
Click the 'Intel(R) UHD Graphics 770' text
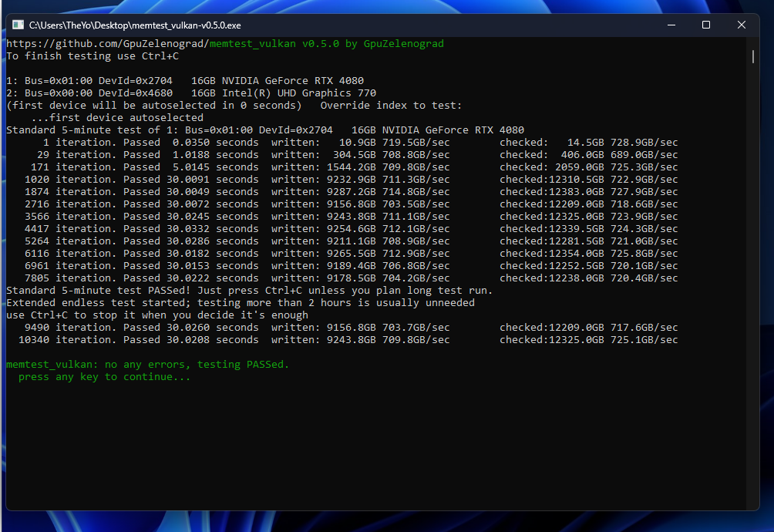298,93
